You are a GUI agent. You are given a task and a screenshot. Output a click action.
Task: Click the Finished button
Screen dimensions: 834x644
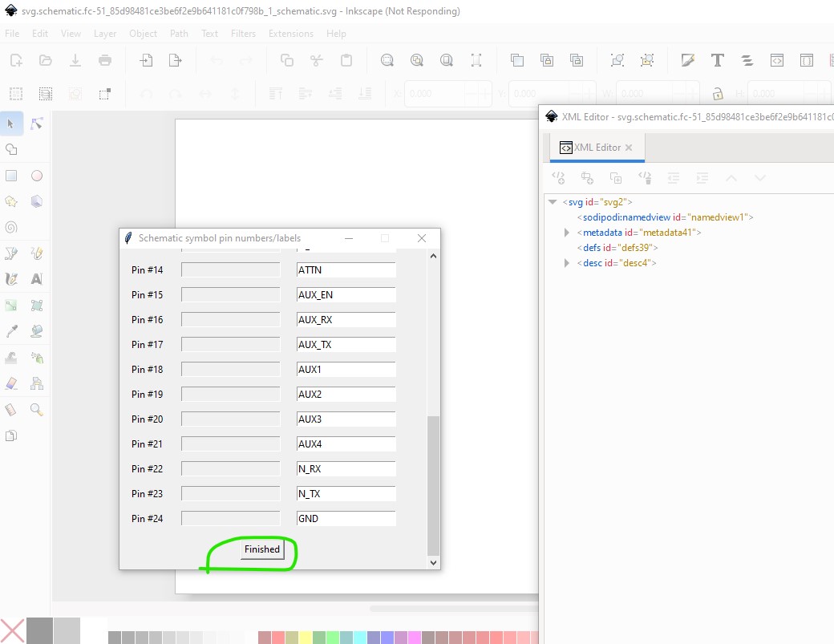262,549
